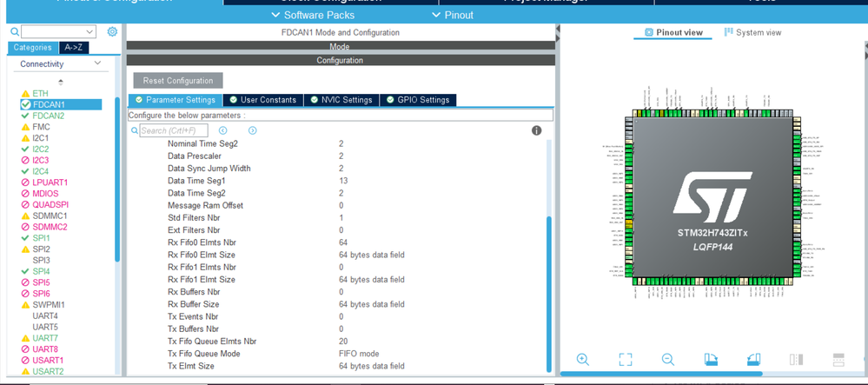Expand the Mode section bar
This screenshot has height=385, width=868.
click(x=341, y=47)
